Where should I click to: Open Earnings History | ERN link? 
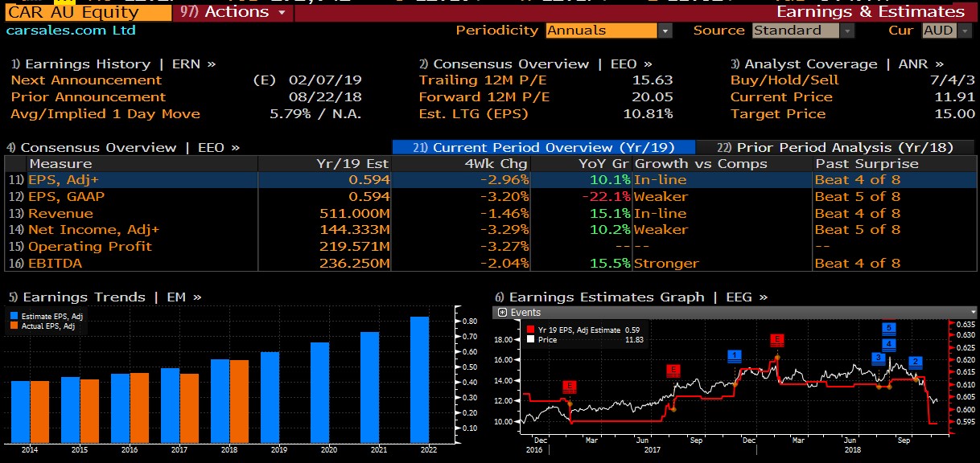(x=113, y=64)
